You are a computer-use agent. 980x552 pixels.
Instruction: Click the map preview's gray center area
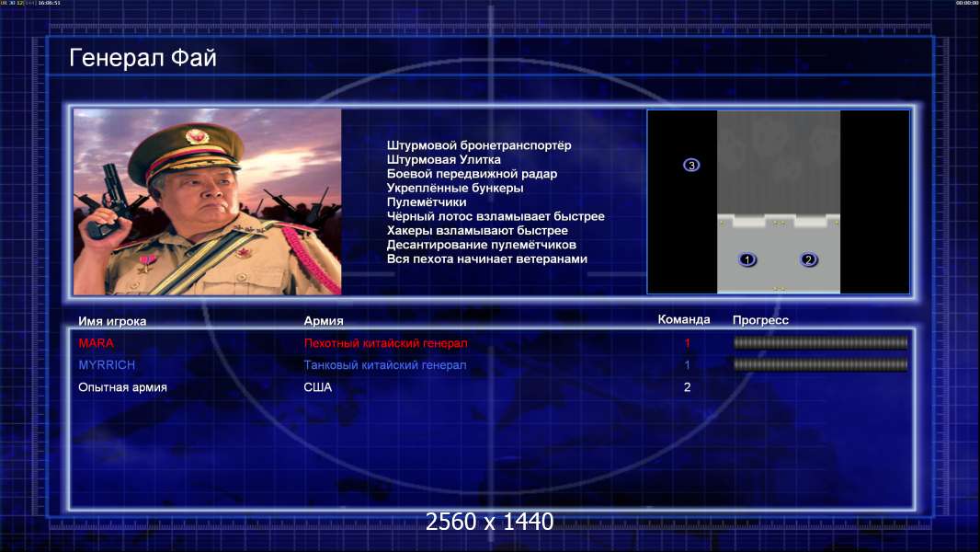[x=778, y=175]
